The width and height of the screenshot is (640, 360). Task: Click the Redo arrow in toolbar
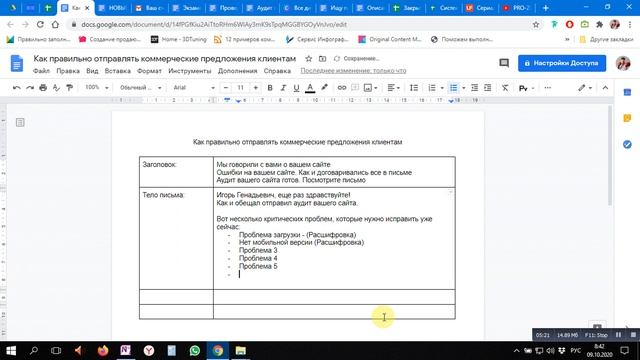[x=30, y=88]
